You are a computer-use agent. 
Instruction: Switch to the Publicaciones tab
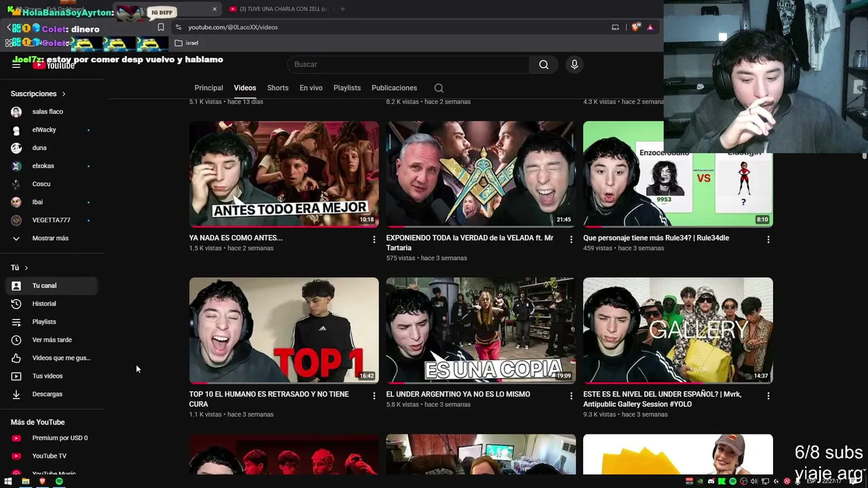pyautogui.click(x=394, y=88)
